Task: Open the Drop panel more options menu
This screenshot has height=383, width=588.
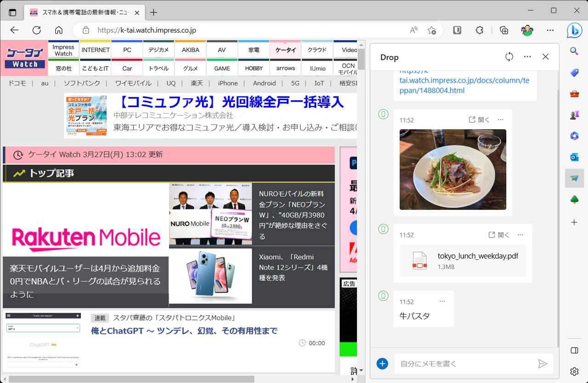Action: [527, 57]
